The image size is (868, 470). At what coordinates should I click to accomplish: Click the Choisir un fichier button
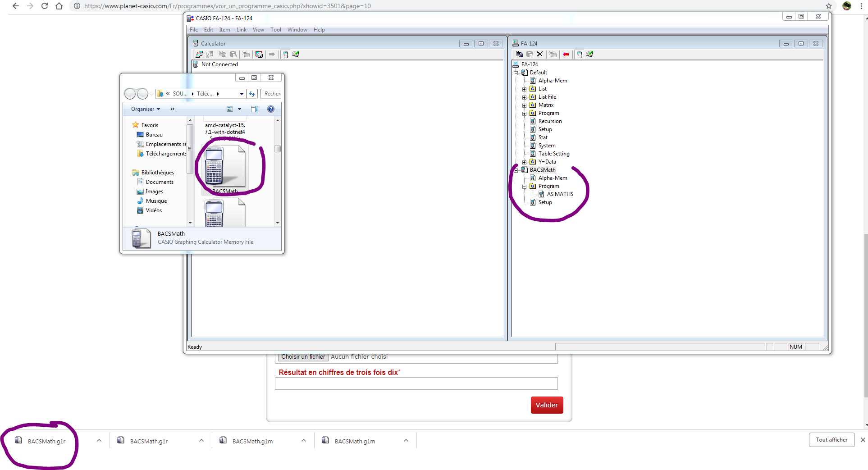[x=303, y=357]
